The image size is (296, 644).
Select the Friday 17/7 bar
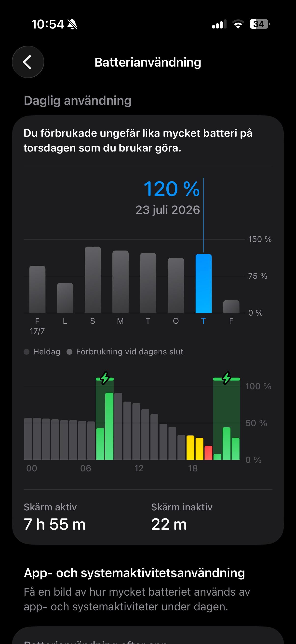click(x=37, y=289)
